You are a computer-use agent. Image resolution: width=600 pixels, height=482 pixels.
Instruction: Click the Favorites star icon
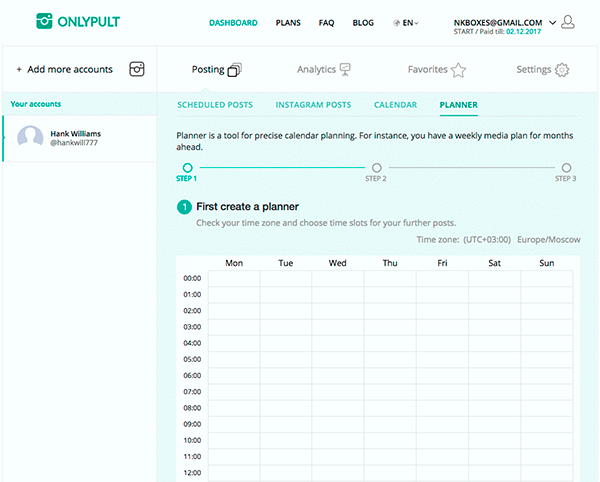tap(458, 70)
